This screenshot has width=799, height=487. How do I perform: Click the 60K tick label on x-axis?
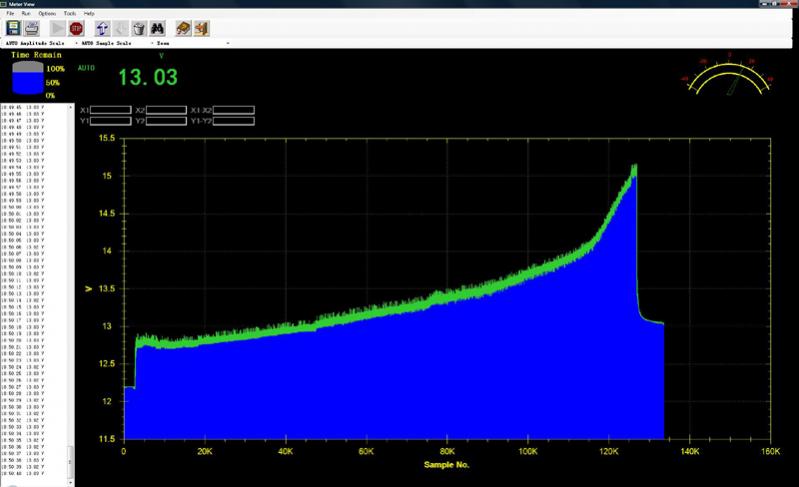click(366, 451)
